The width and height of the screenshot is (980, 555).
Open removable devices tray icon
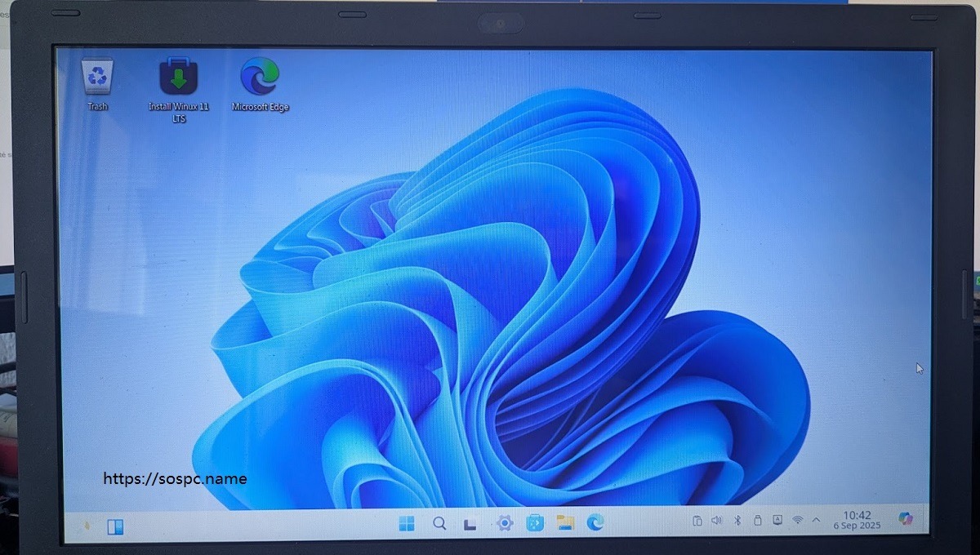757,521
